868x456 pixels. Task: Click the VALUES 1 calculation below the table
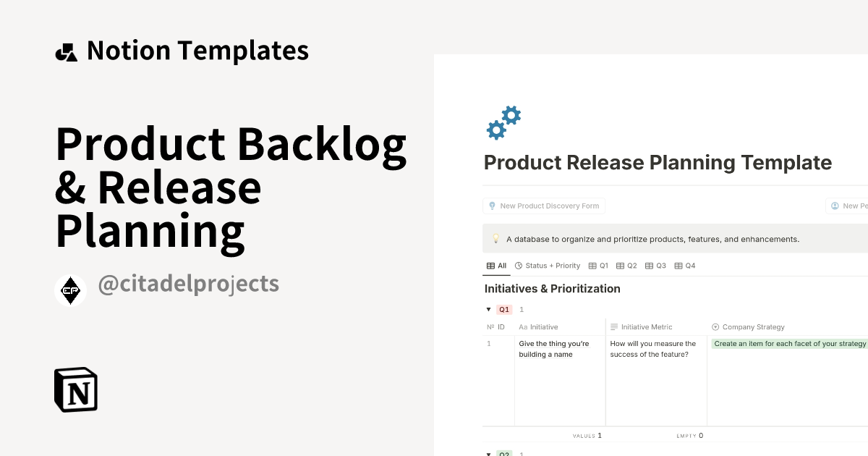(x=587, y=435)
